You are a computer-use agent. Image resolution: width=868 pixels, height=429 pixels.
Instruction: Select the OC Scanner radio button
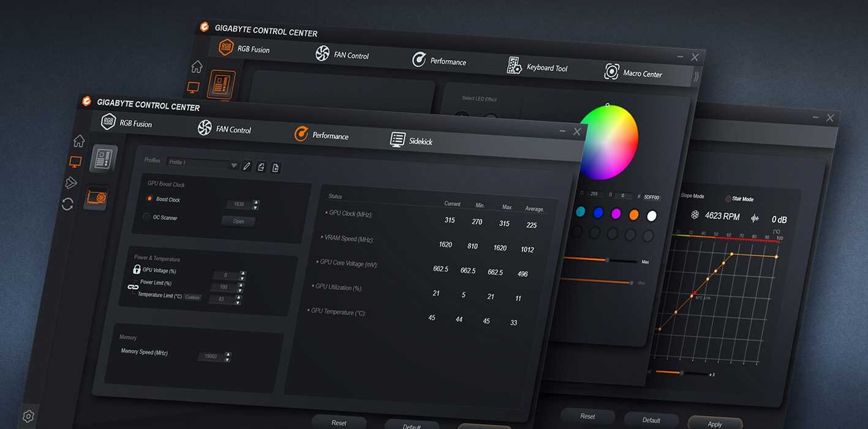(146, 216)
